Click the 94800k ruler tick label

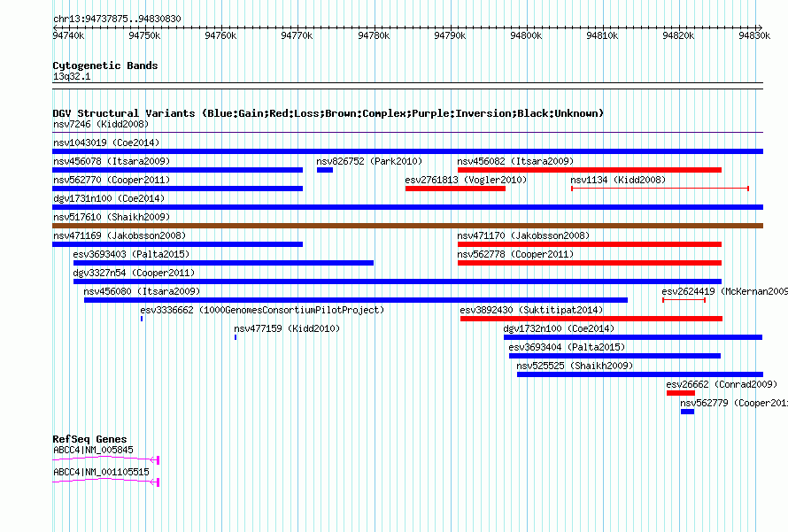click(x=526, y=35)
